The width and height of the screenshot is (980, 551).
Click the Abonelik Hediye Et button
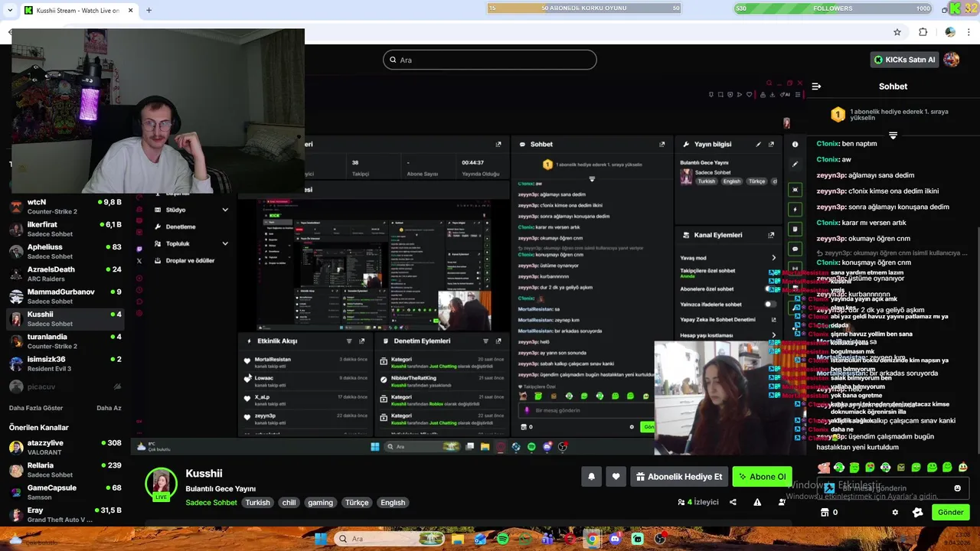678,477
